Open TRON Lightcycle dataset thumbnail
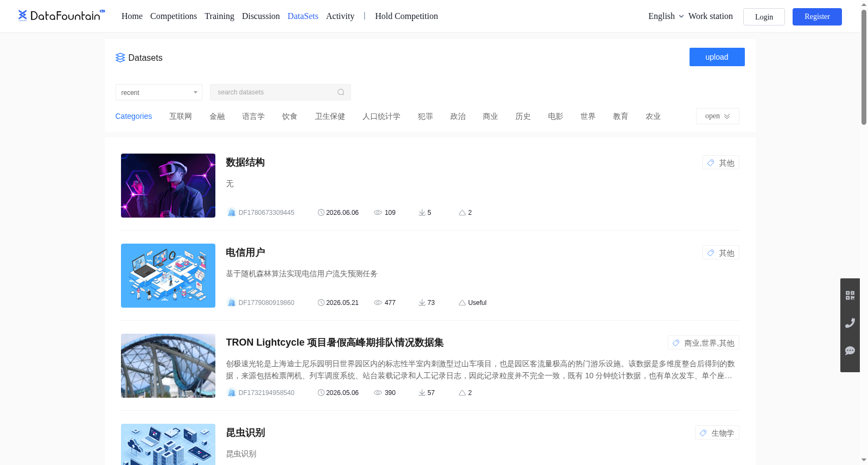 click(168, 366)
